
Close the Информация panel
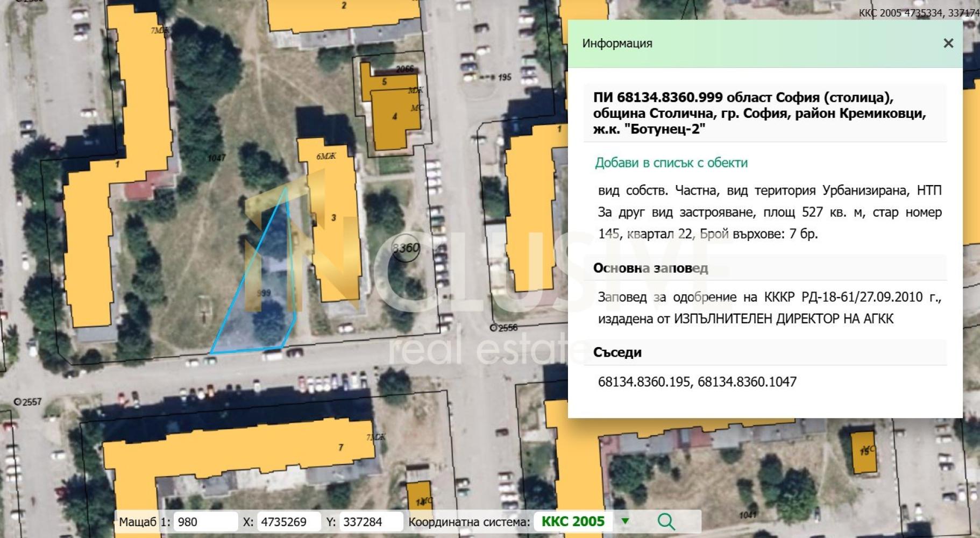[948, 43]
